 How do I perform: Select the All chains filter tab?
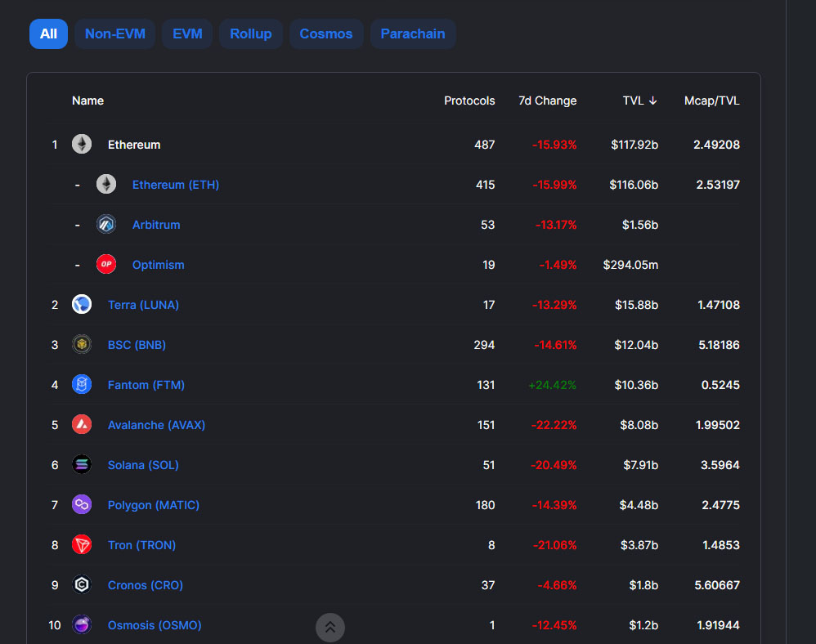(48, 34)
